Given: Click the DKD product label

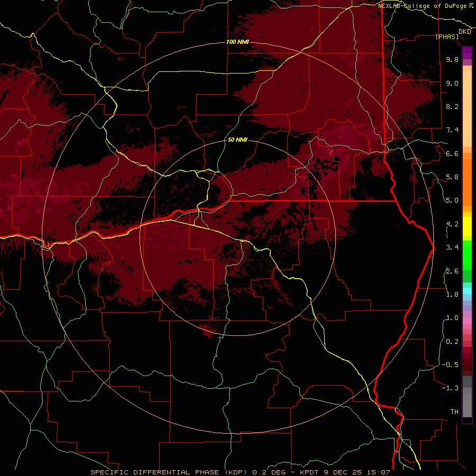Looking at the screenshot, I should [465, 32].
